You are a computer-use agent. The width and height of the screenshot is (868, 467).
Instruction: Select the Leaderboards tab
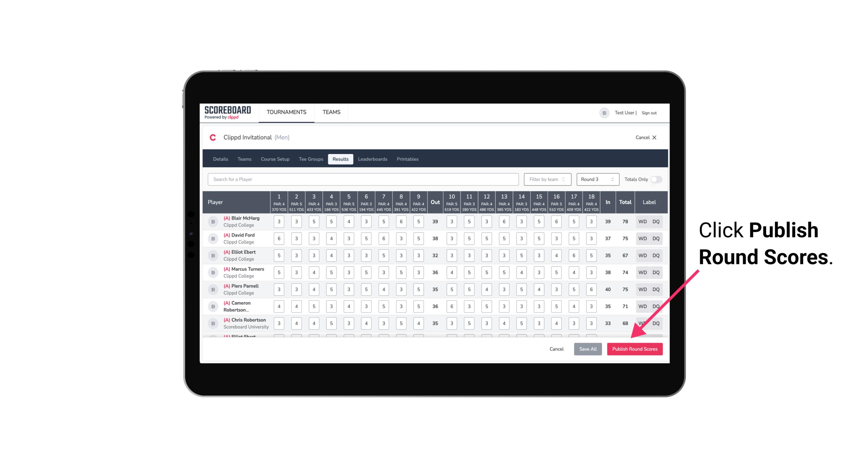point(372,159)
